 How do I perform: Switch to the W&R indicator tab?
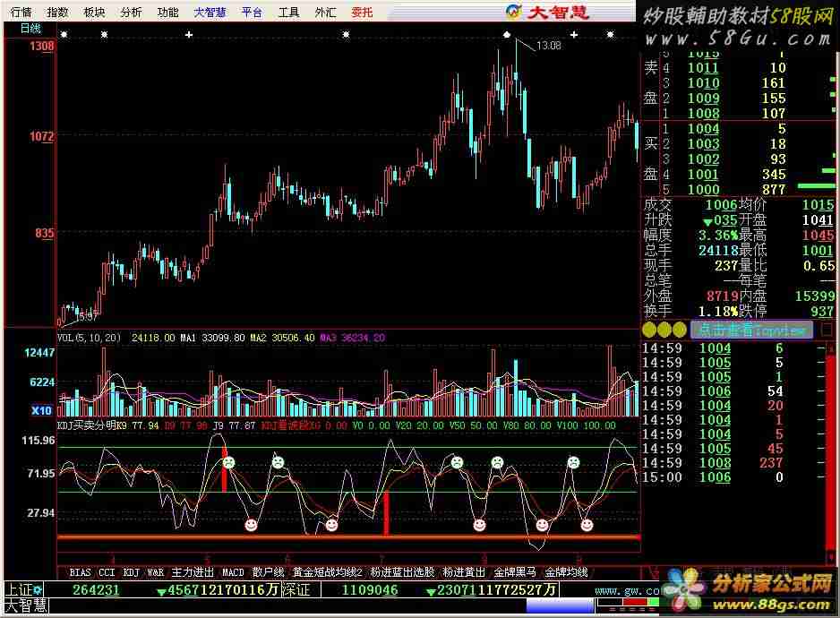click(155, 572)
